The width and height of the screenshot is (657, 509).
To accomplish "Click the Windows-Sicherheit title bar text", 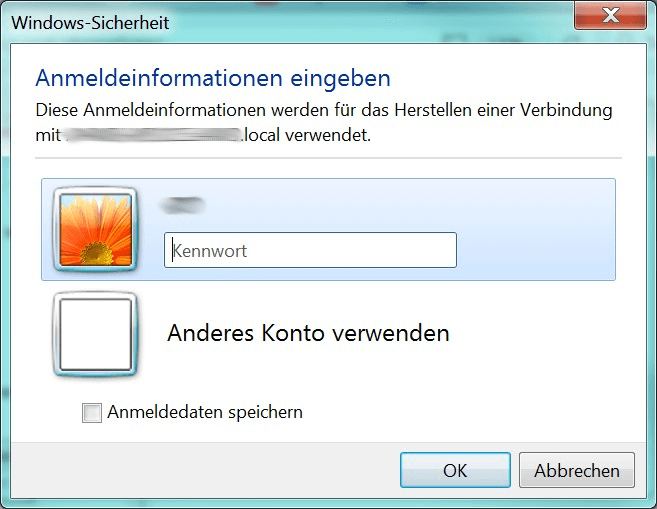I will 90,23.
